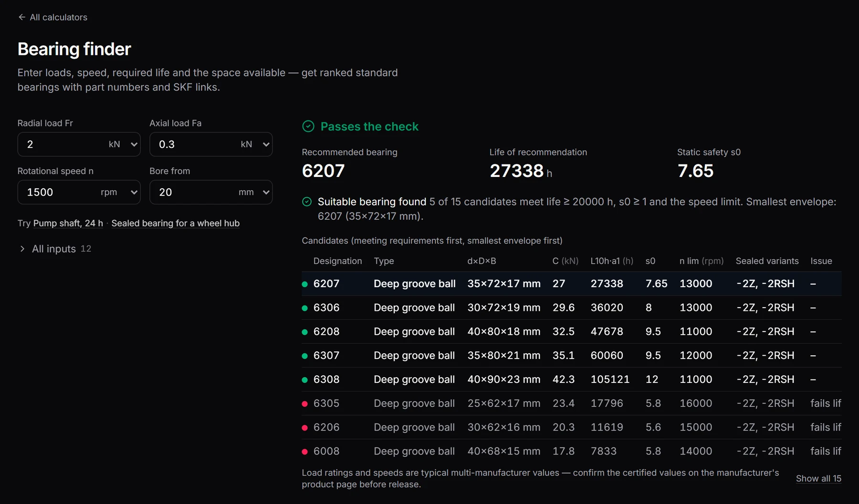Select the 6307 designation cell

pos(326,355)
